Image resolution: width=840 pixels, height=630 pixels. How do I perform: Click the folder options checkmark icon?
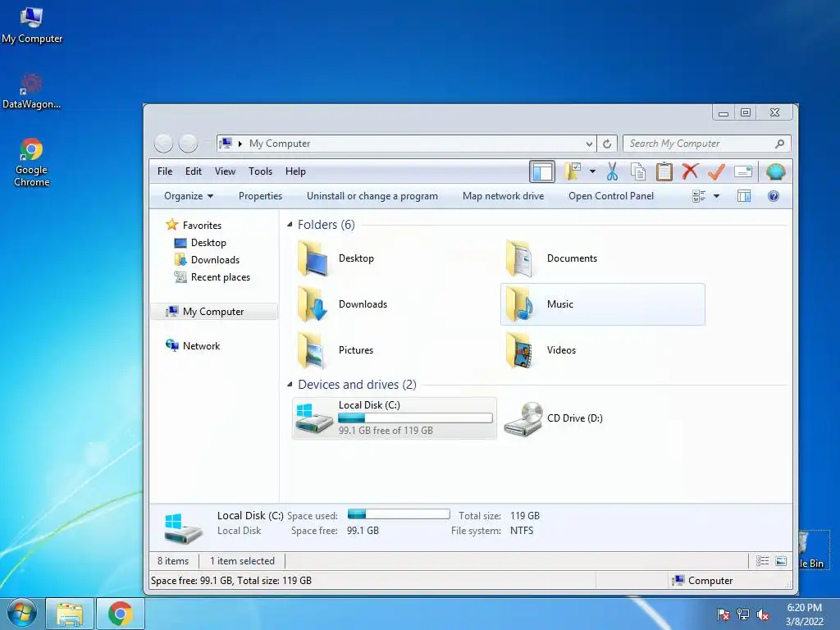(x=572, y=171)
